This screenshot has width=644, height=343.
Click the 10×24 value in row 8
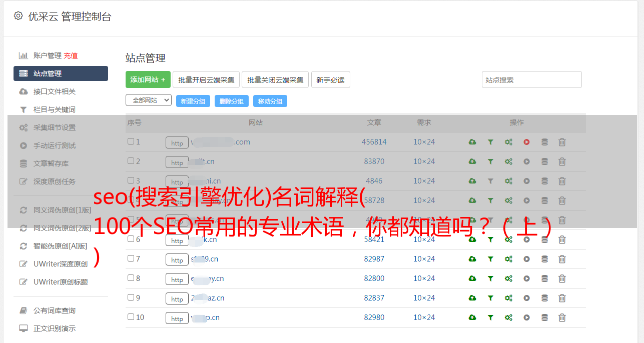click(424, 278)
